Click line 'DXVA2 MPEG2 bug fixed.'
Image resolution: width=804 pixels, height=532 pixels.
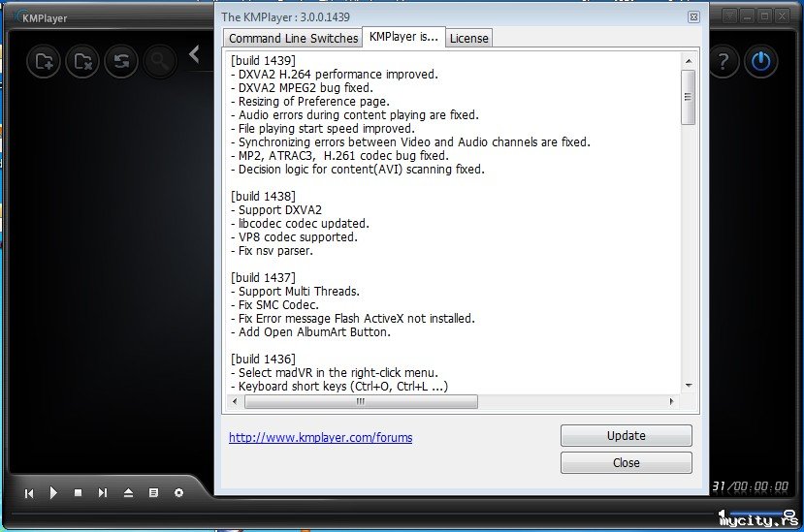(302, 87)
